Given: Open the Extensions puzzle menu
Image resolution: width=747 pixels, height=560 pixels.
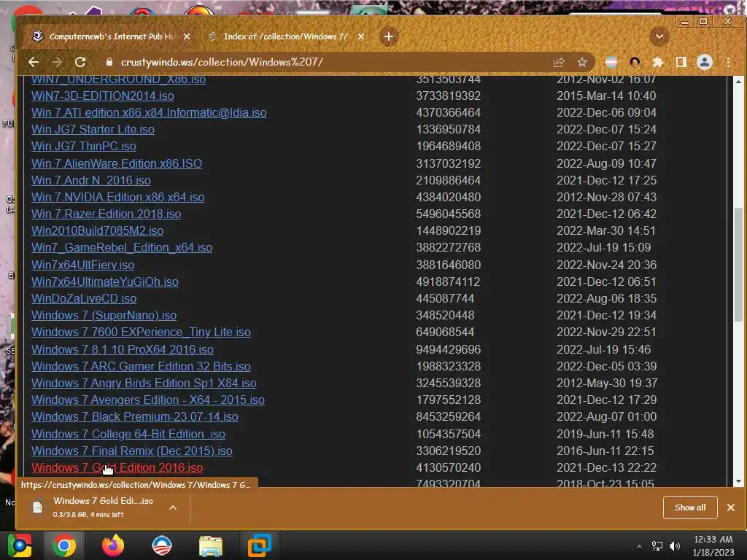Looking at the screenshot, I should pyautogui.click(x=658, y=63).
